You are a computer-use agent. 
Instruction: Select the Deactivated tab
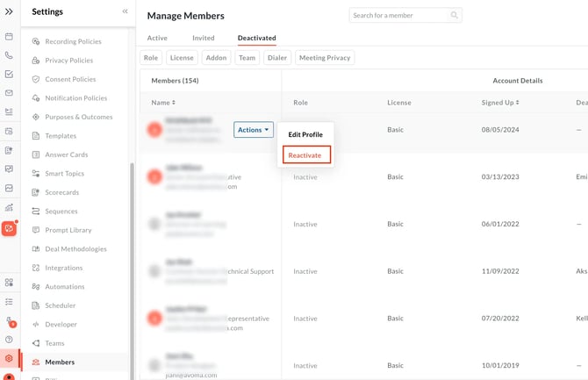[x=256, y=38]
